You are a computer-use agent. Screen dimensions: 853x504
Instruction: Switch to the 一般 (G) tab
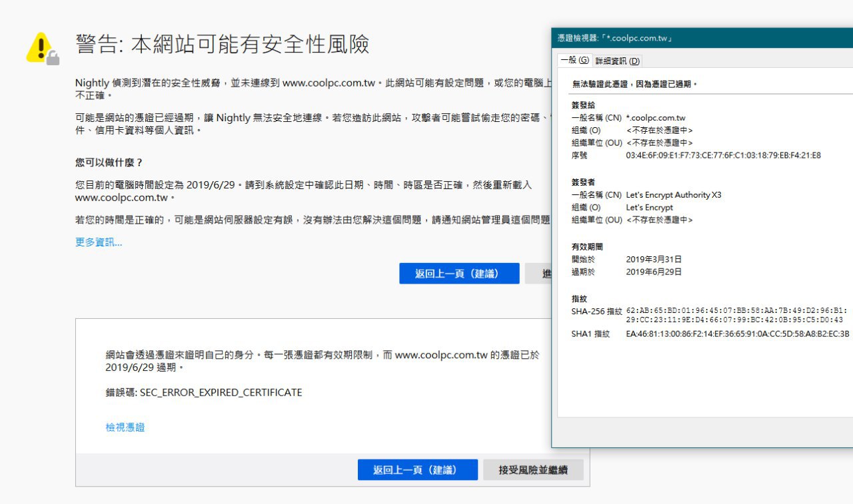pyautogui.click(x=574, y=60)
